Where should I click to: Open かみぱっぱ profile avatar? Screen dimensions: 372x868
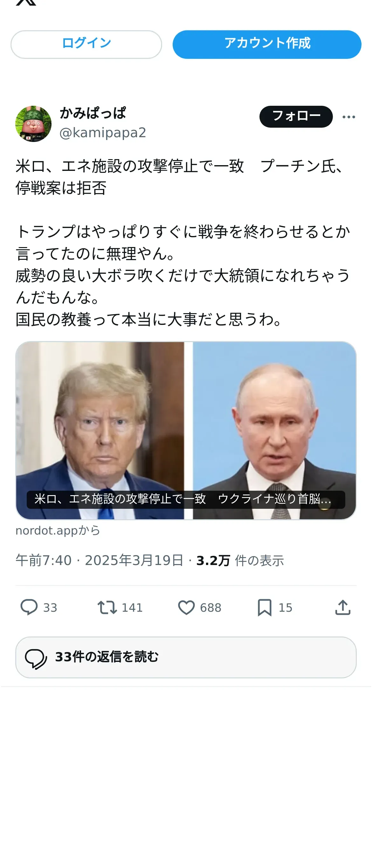(x=33, y=124)
